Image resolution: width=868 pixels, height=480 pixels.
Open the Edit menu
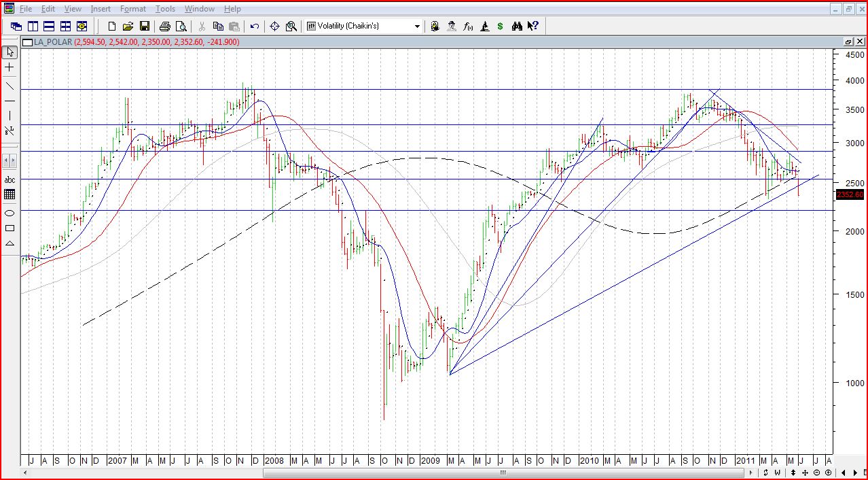click(x=48, y=9)
